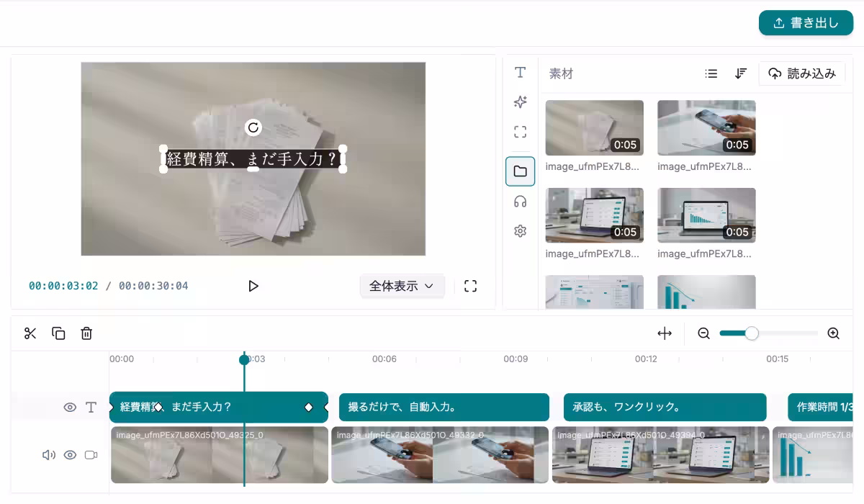Click the current timecode 00:00:03:02
This screenshot has width=864, height=504.
(x=63, y=286)
